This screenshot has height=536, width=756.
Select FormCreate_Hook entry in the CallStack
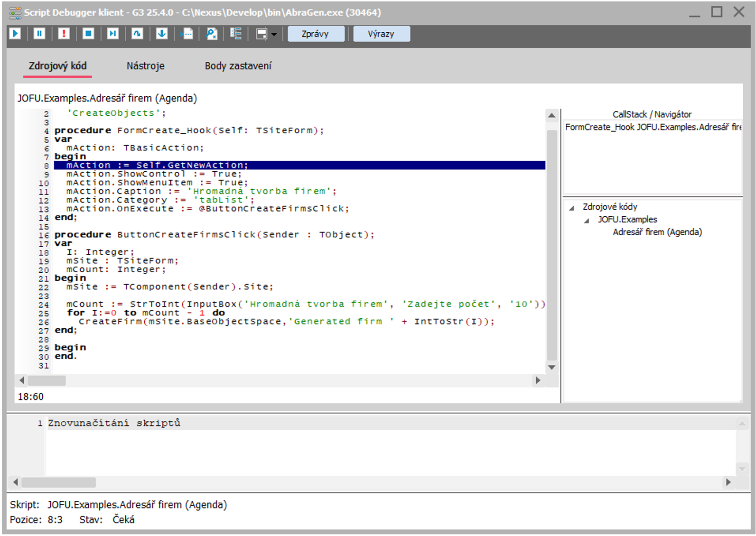click(652, 127)
